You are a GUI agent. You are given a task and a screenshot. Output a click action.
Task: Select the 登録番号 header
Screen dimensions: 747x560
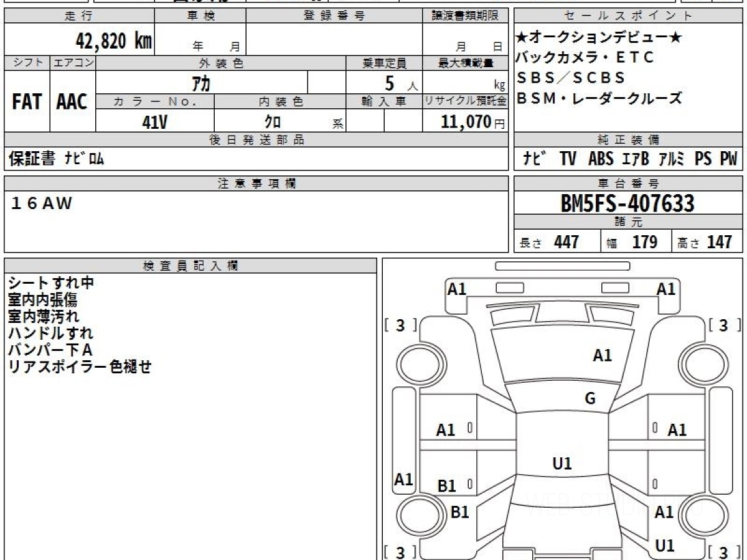tap(334, 16)
